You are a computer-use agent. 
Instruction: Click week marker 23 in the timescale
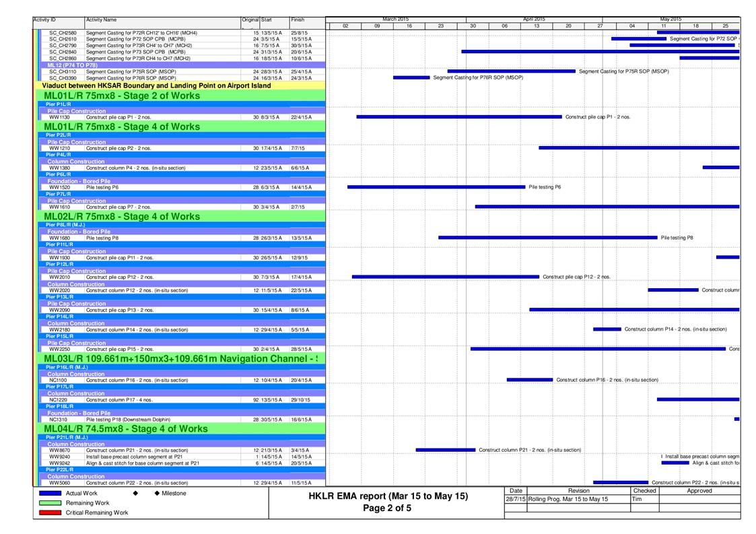click(441, 26)
